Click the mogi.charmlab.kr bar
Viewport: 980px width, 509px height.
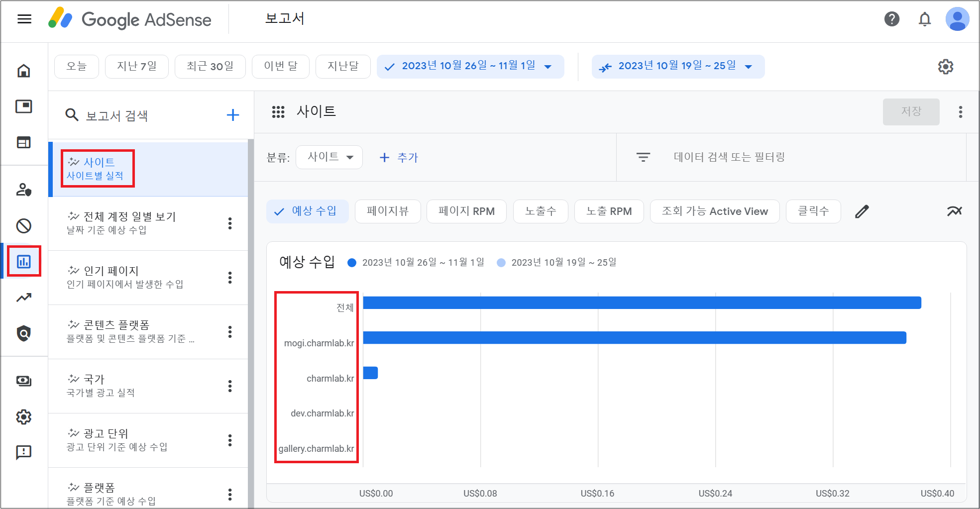click(x=635, y=338)
